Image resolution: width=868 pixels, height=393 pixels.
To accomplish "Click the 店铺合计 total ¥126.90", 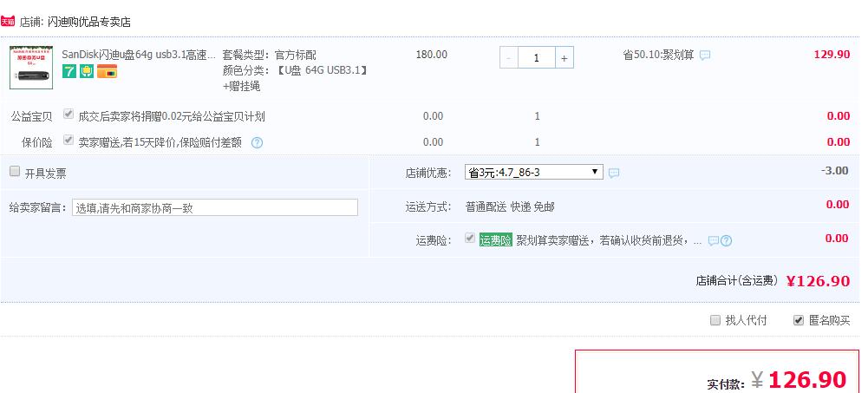I will [x=819, y=281].
